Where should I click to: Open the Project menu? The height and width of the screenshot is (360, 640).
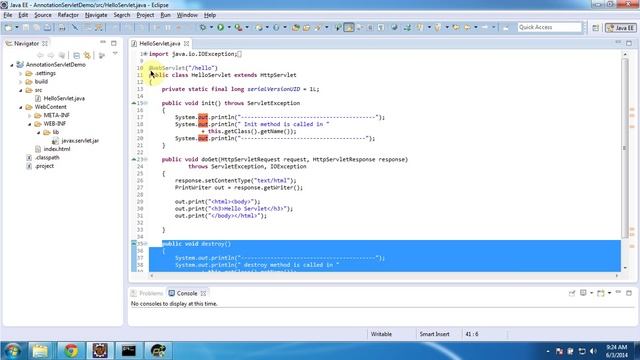tap(145, 15)
